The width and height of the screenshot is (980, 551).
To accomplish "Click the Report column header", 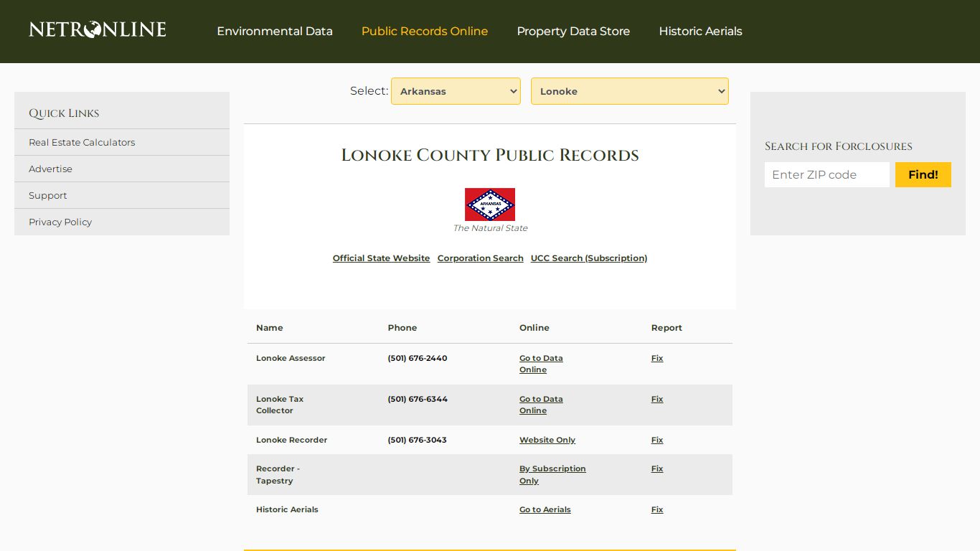I will click(666, 328).
